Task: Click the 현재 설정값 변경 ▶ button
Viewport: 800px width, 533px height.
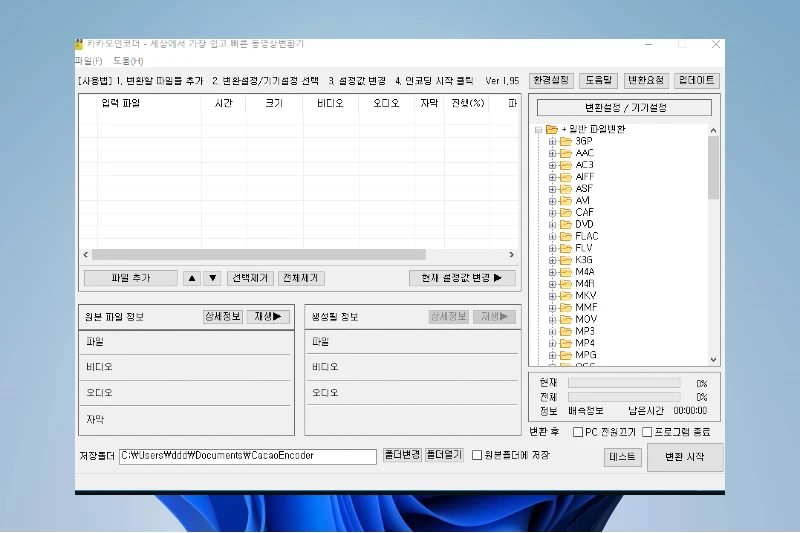Action: [x=462, y=278]
